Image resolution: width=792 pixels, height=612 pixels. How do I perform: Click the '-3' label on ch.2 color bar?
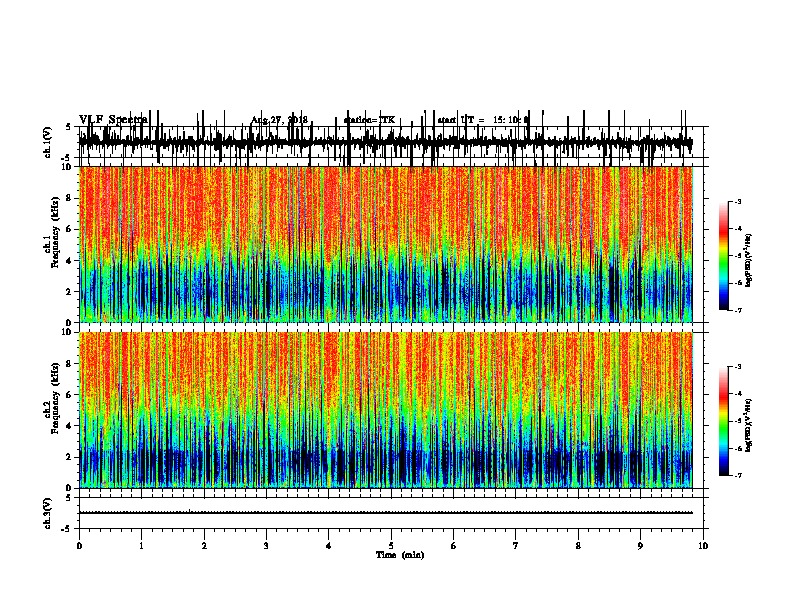[x=738, y=367]
